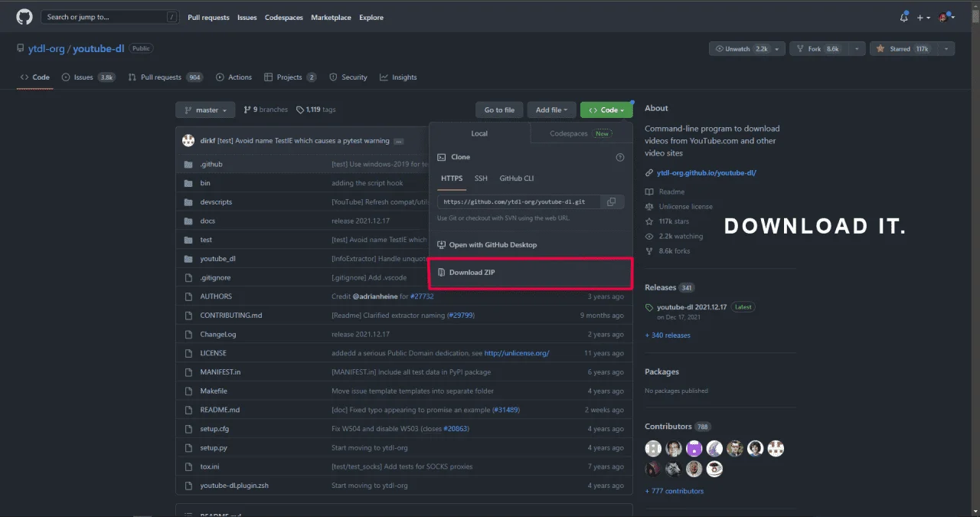Open Marketplace in top navigation
This screenshot has width=980, height=517.
331,18
